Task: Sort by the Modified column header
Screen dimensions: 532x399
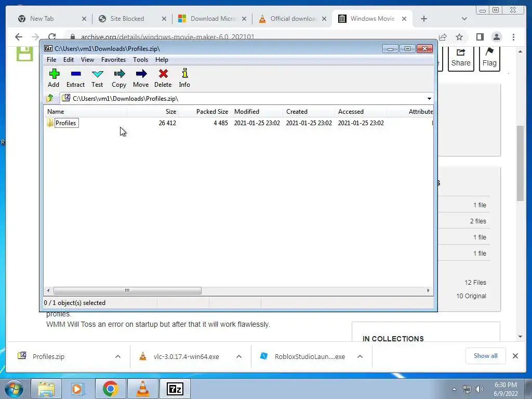Action: pos(257,112)
